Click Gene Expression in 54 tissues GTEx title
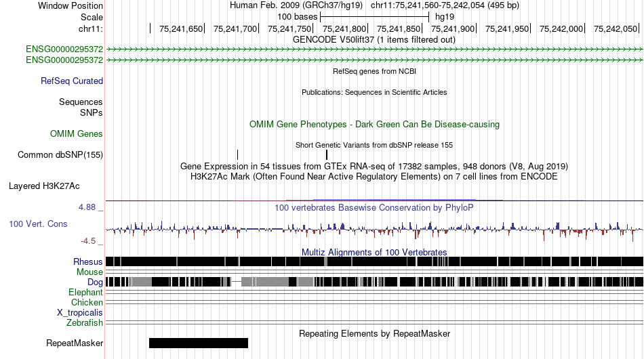The width and height of the screenshot is (644, 359). click(x=374, y=167)
